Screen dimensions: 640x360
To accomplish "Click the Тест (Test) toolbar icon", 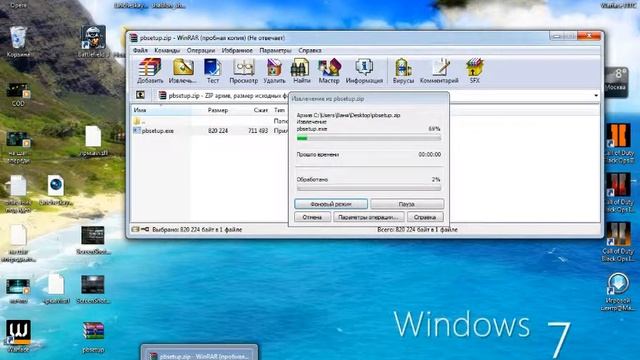I will [x=212, y=71].
